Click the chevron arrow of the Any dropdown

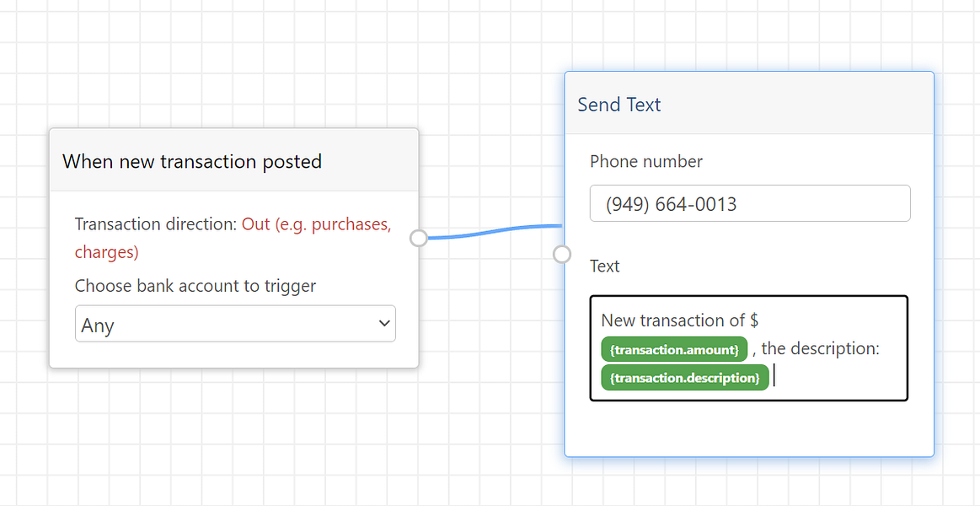pos(384,324)
